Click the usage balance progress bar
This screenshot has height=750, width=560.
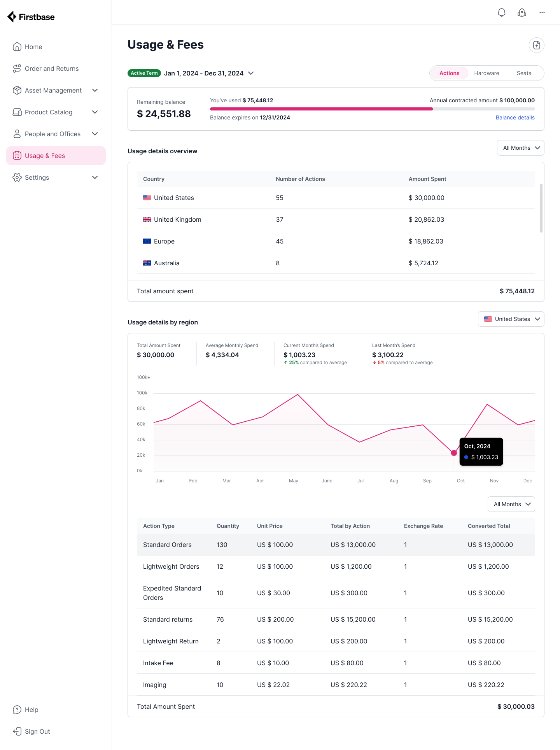[x=373, y=109]
